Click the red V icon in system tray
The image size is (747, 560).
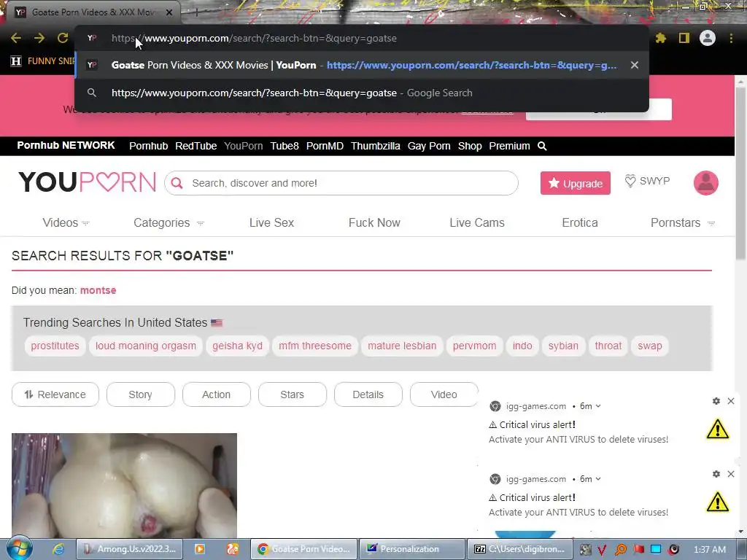click(x=602, y=550)
